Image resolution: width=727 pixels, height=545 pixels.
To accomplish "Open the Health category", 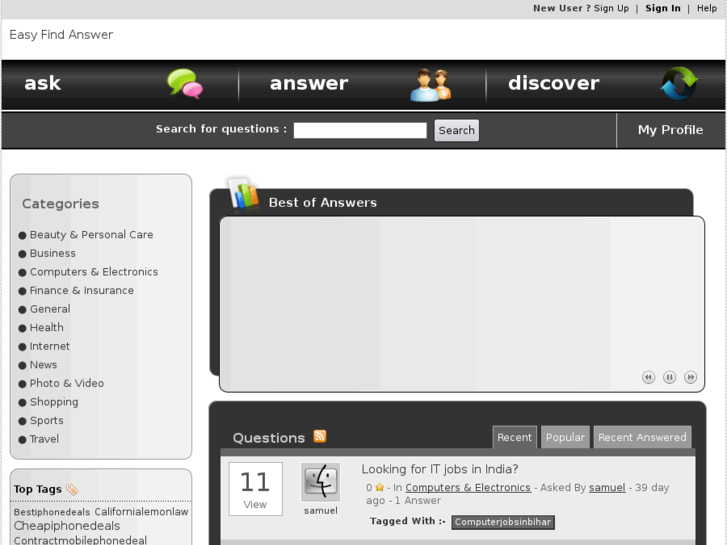I will pyautogui.click(x=46, y=327).
